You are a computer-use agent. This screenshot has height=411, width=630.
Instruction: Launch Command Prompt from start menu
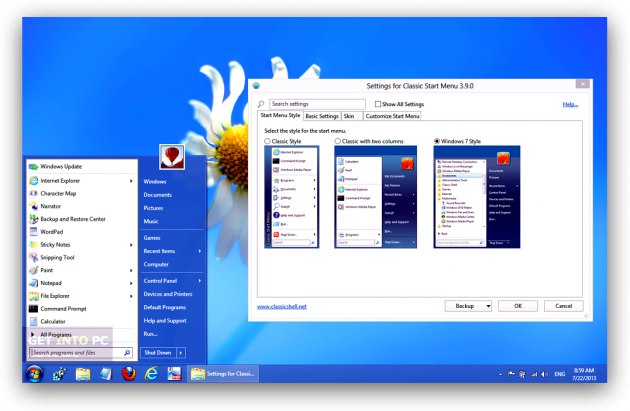(x=81, y=309)
